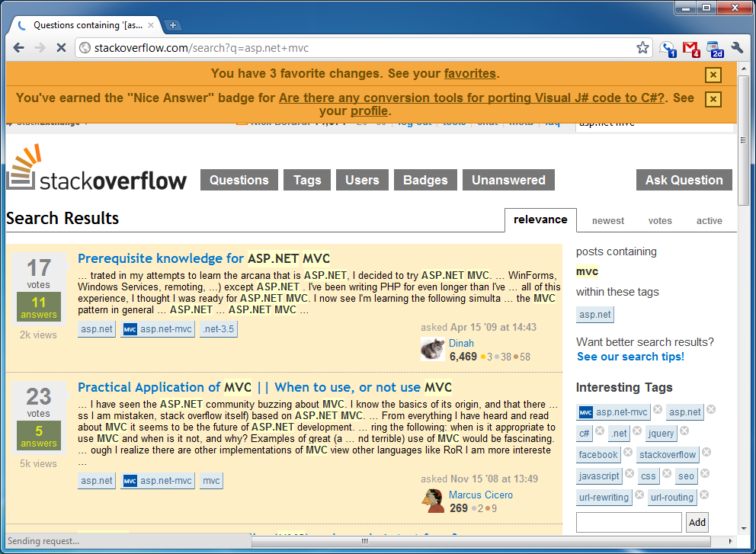The height and width of the screenshot is (554, 756).
Task: Close the Nice Answer badge notification
Action: pyautogui.click(x=713, y=100)
